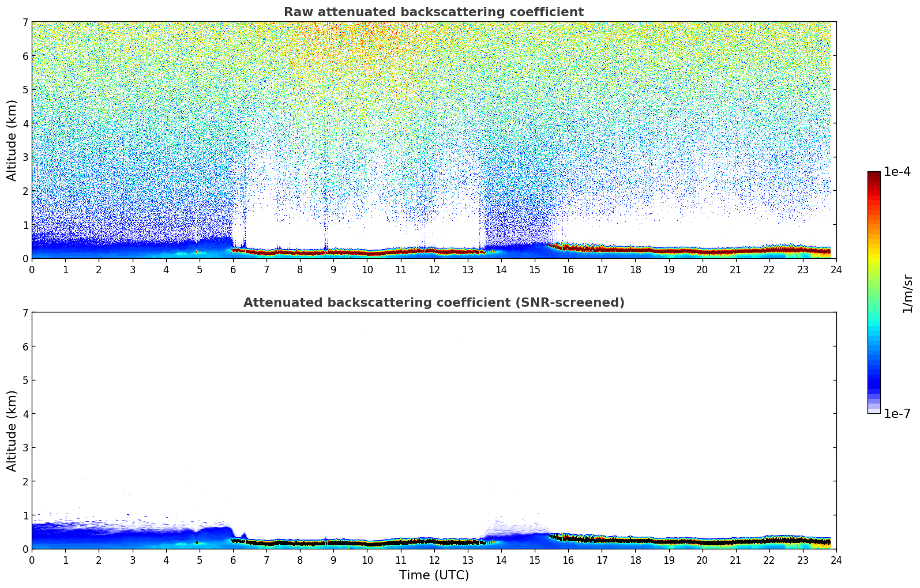This screenshot has width=920, height=588.
Task: Click x-axis tick '9' on bottom plot
Action: coord(333,560)
